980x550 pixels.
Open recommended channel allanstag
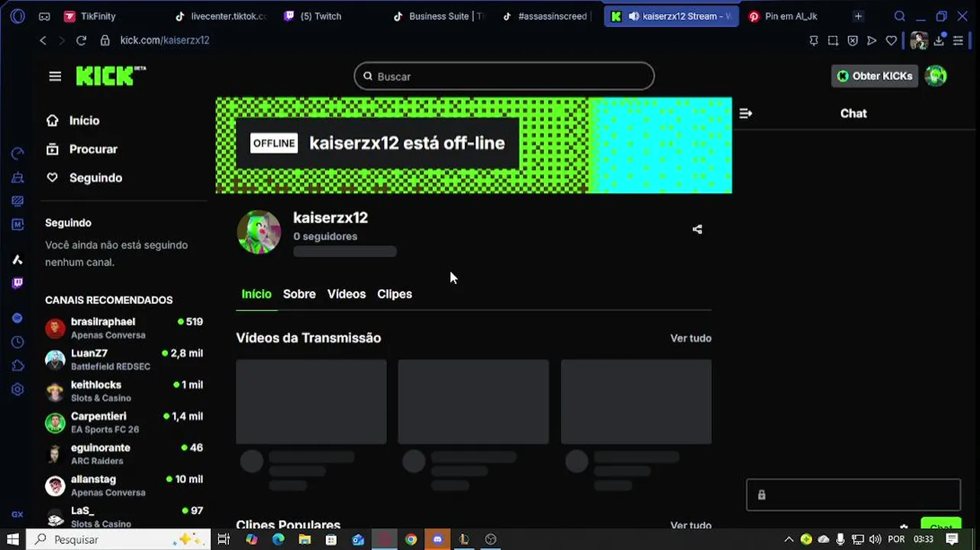click(x=124, y=486)
